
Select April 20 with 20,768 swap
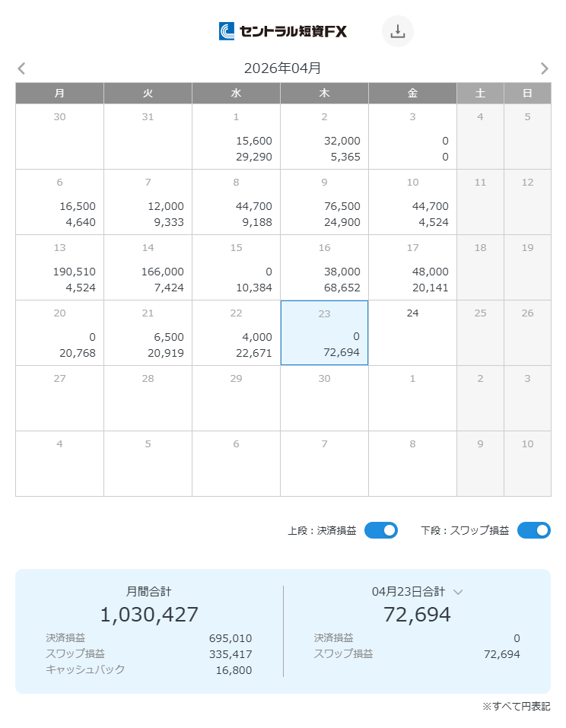pos(59,332)
